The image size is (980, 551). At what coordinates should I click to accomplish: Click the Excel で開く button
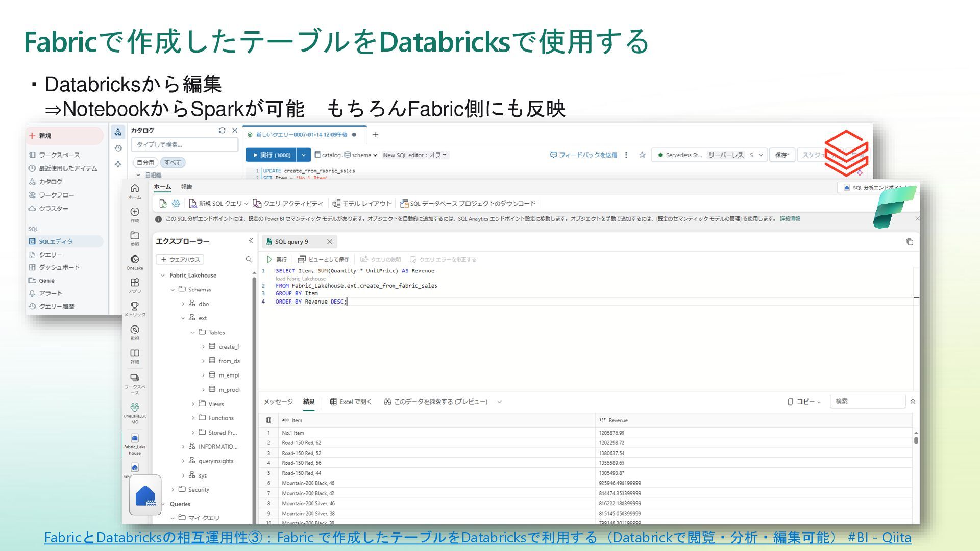(351, 402)
